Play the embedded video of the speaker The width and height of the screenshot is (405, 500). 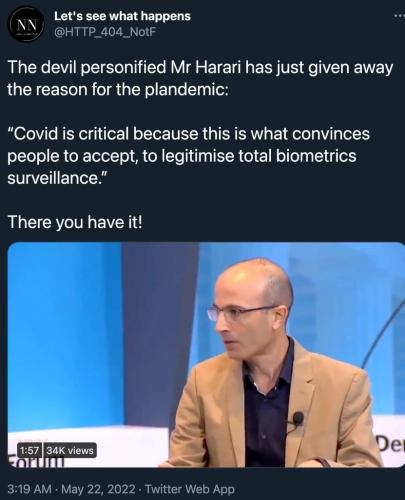pyautogui.click(x=206, y=355)
